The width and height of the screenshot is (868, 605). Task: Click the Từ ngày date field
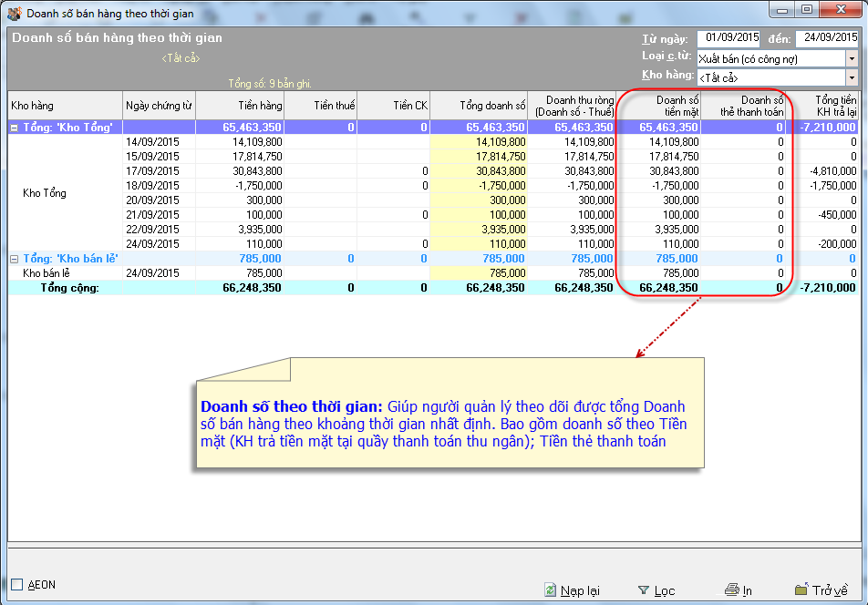point(728,38)
